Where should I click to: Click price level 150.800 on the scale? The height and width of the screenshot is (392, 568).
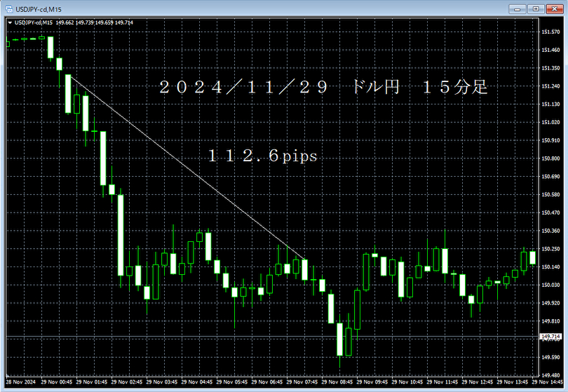click(x=550, y=158)
